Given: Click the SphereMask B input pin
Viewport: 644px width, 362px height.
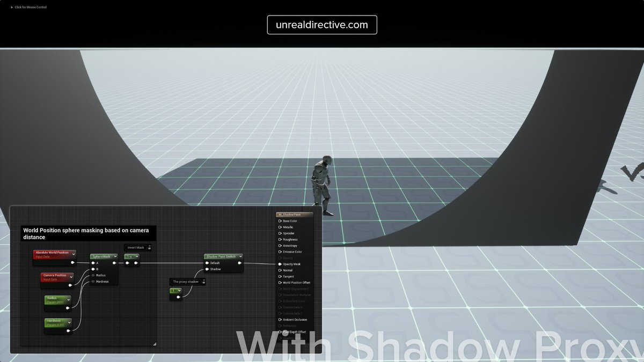Looking at the screenshot, I should point(93,269).
